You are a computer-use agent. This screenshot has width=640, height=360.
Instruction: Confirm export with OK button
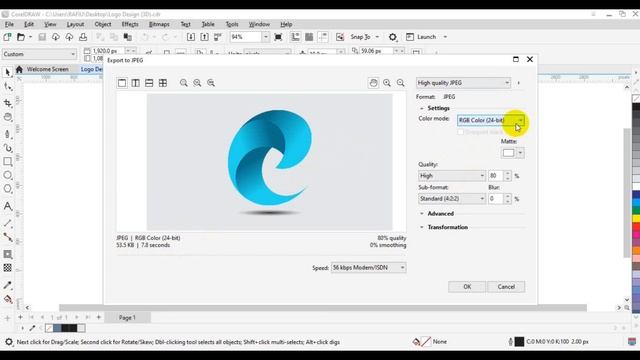coord(467,287)
